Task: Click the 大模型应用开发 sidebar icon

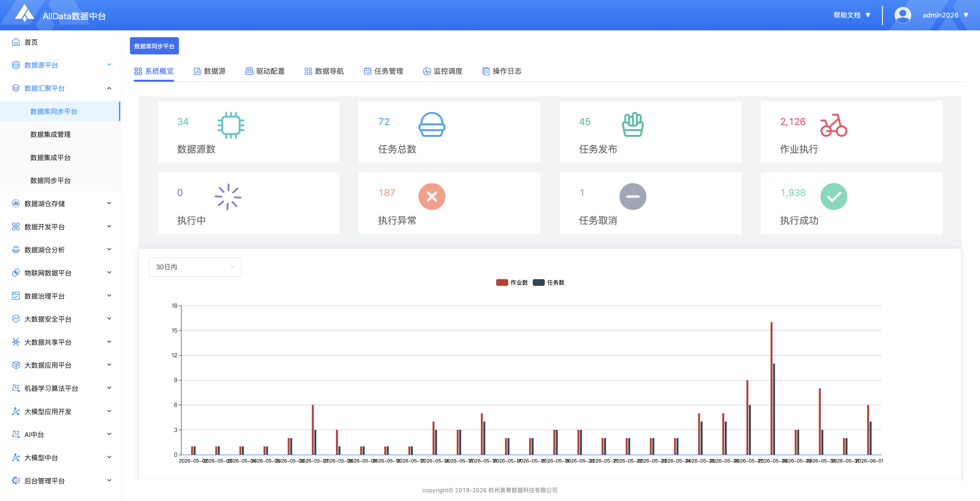Action: pyautogui.click(x=16, y=411)
